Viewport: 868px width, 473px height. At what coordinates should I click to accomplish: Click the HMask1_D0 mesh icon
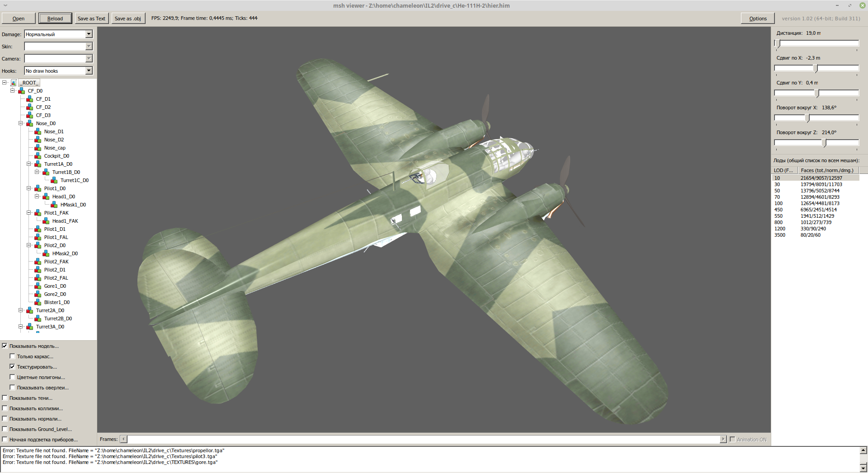click(x=54, y=205)
